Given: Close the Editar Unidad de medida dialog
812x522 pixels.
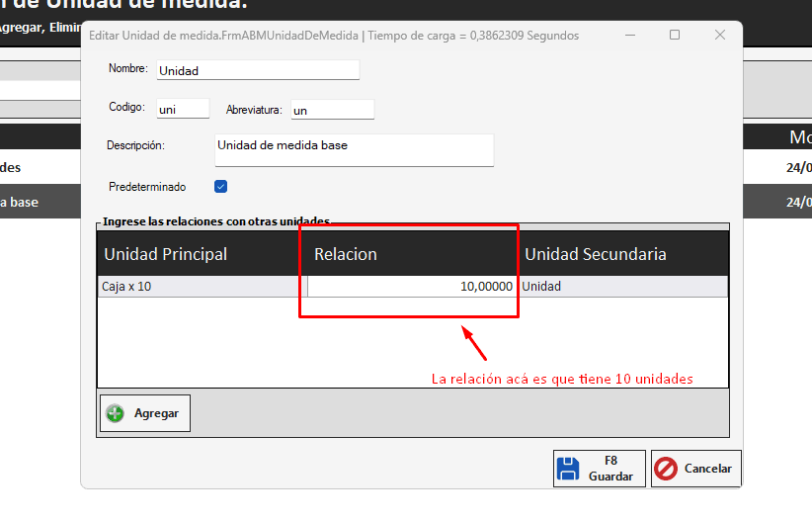Looking at the screenshot, I should pos(720,35).
